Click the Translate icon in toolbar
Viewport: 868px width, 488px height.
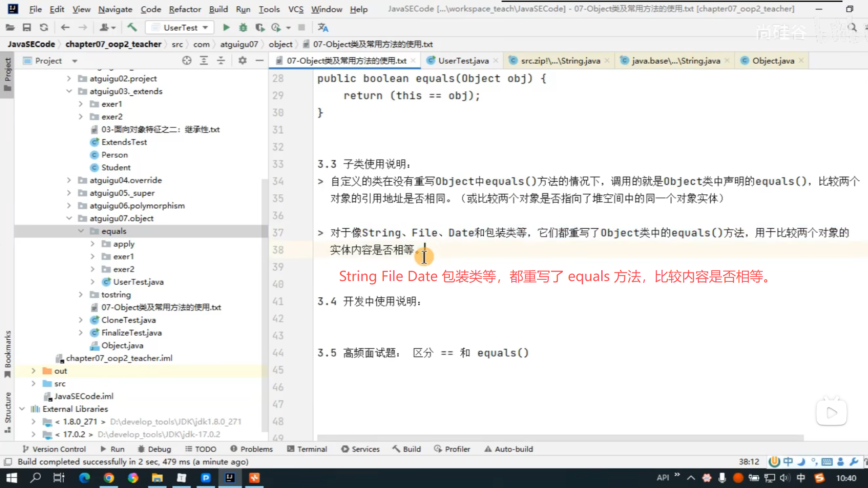click(323, 28)
